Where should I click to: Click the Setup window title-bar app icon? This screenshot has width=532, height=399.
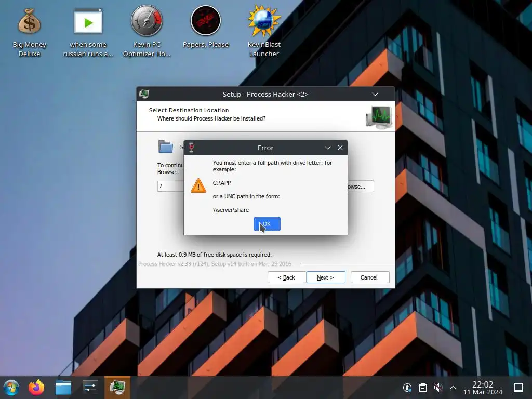click(144, 94)
